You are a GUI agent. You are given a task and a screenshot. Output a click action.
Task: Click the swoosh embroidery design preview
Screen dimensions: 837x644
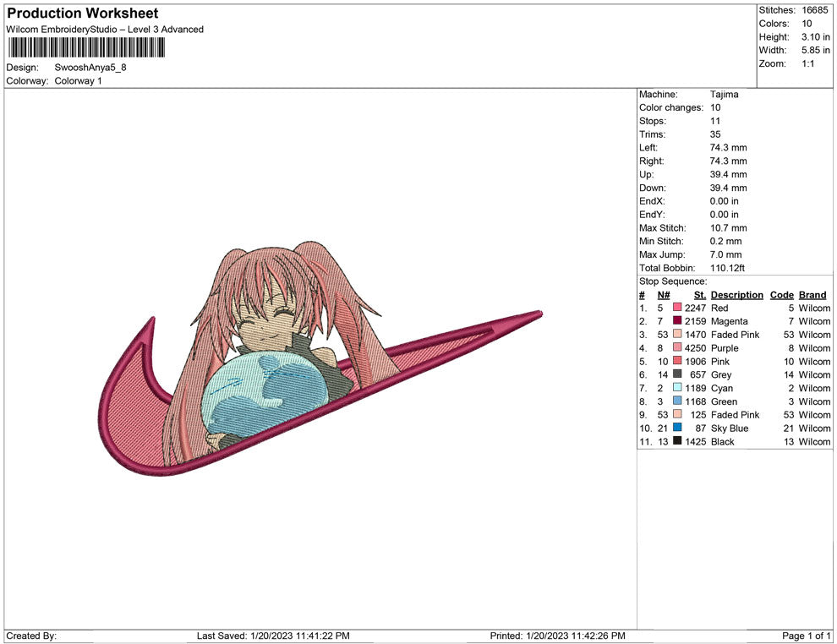pyautogui.click(x=320, y=358)
